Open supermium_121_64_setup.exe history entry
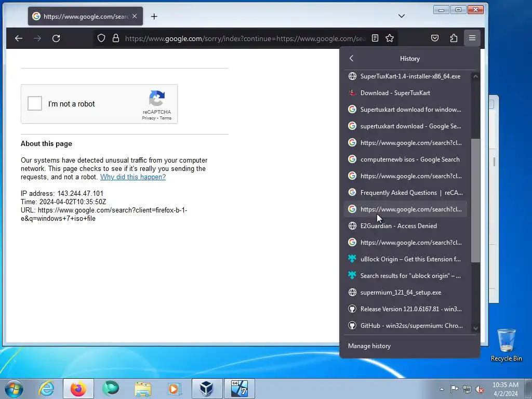Viewport: 532px width, 399px height. 405,292
